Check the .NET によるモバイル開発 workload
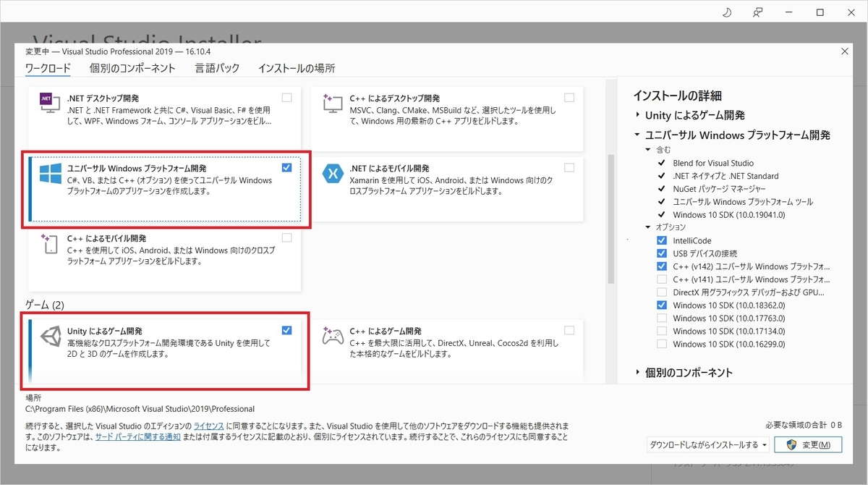 tap(569, 167)
